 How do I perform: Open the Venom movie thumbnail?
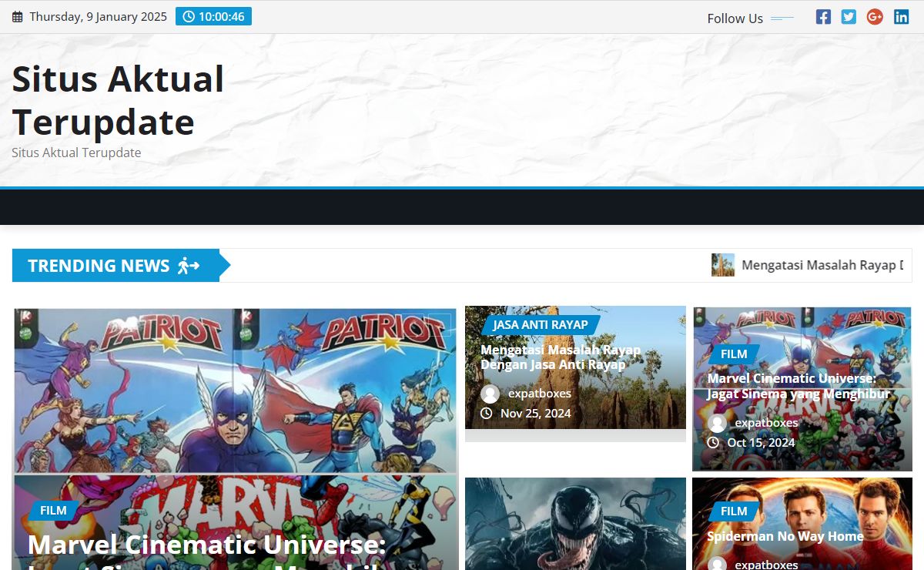point(575,524)
